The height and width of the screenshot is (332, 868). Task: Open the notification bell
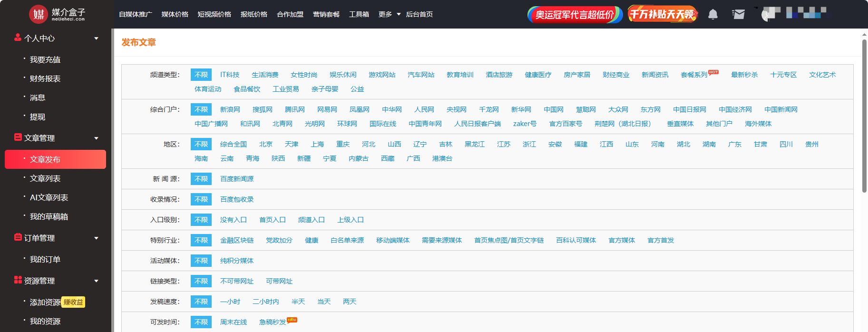coord(712,14)
